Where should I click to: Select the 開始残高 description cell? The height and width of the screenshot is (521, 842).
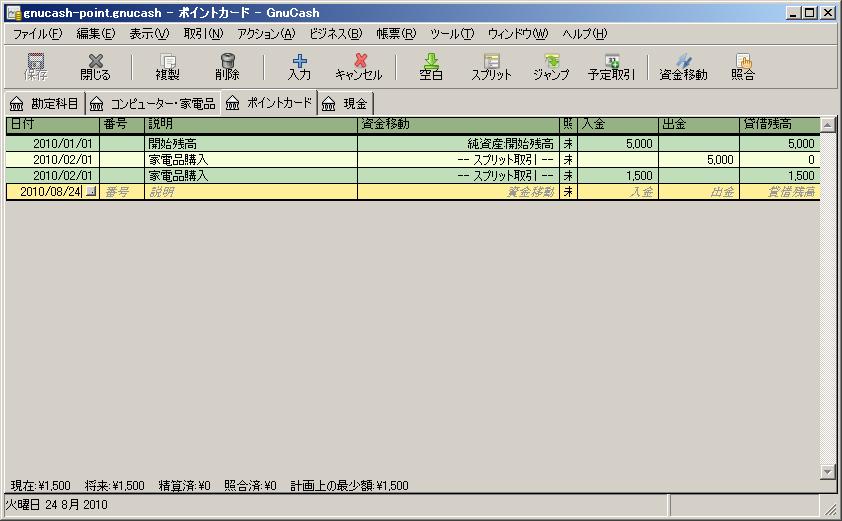[x=251, y=143]
